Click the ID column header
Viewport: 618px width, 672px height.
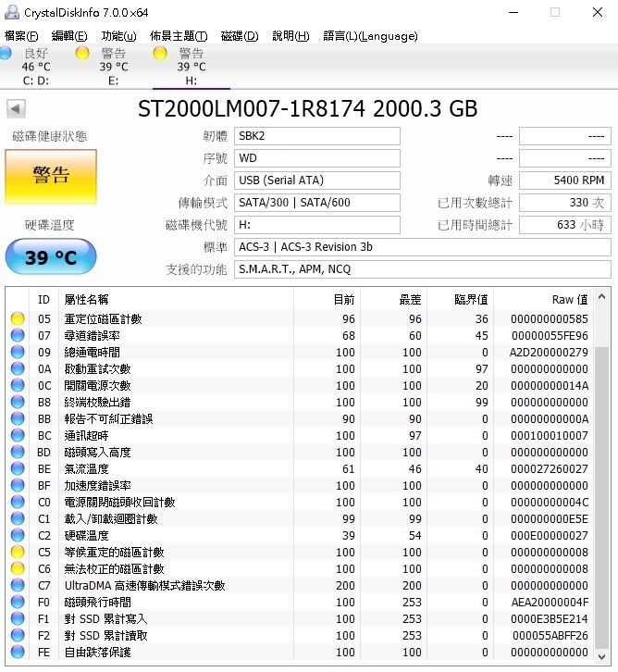(44, 300)
